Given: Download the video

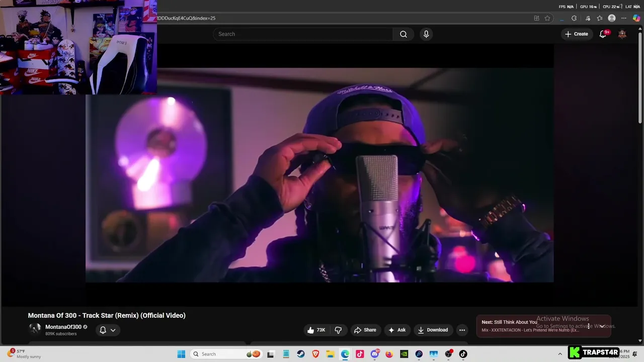Looking at the screenshot, I should click(x=433, y=330).
